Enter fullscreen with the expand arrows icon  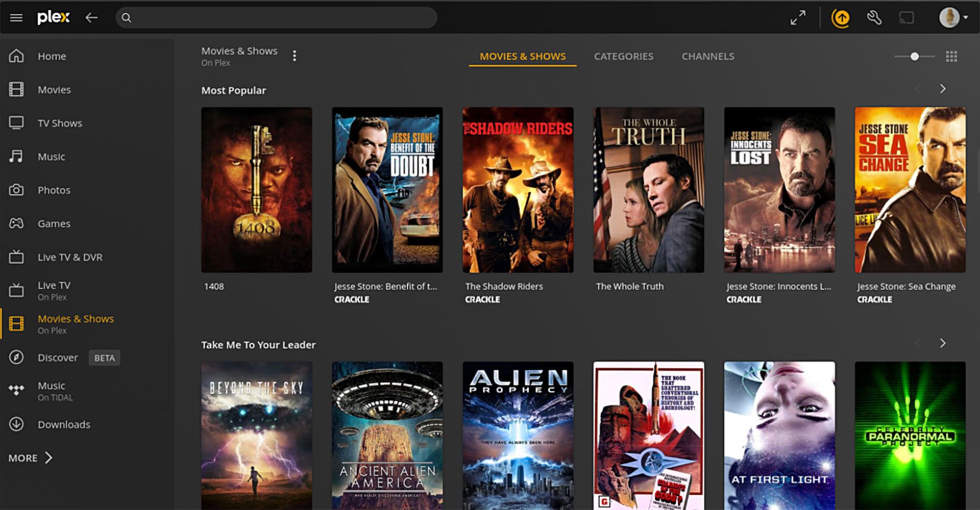coord(798,18)
